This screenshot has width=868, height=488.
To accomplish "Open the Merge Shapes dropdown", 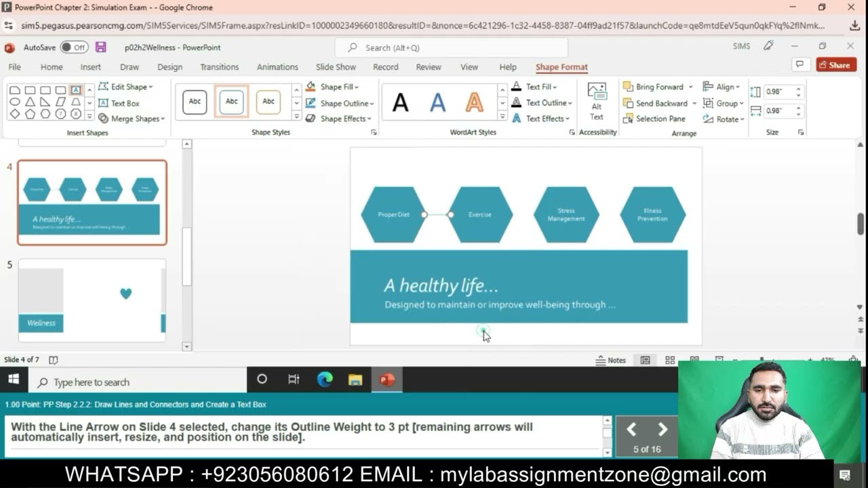I will [132, 119].
